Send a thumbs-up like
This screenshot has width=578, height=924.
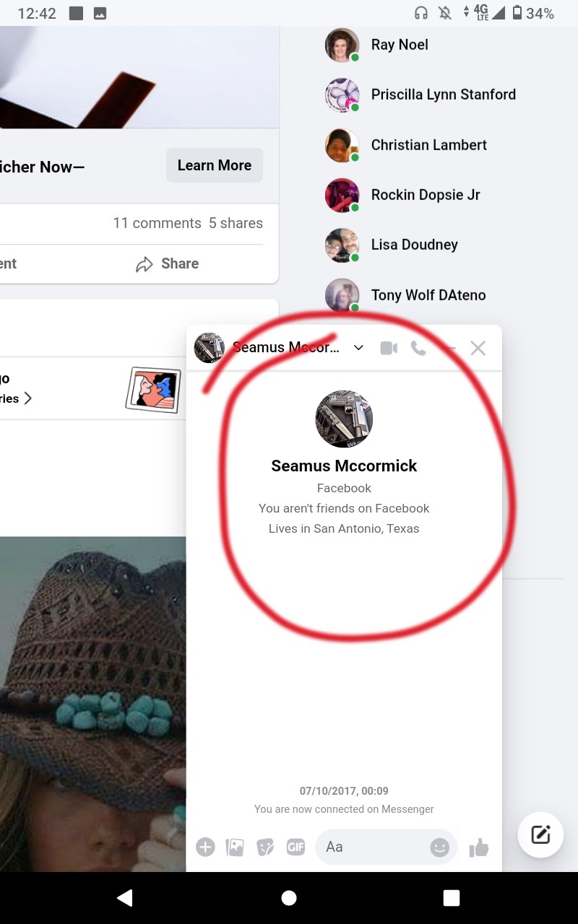point(478,847)
